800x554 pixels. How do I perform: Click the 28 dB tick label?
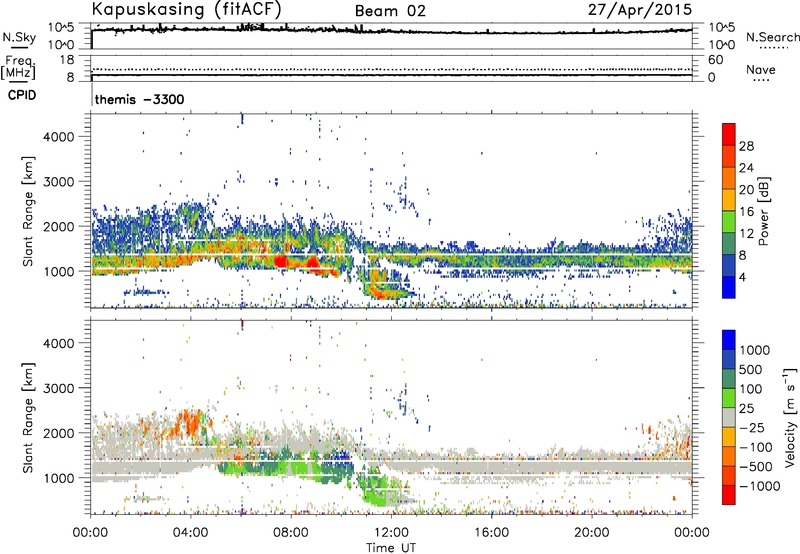[746, 146]
